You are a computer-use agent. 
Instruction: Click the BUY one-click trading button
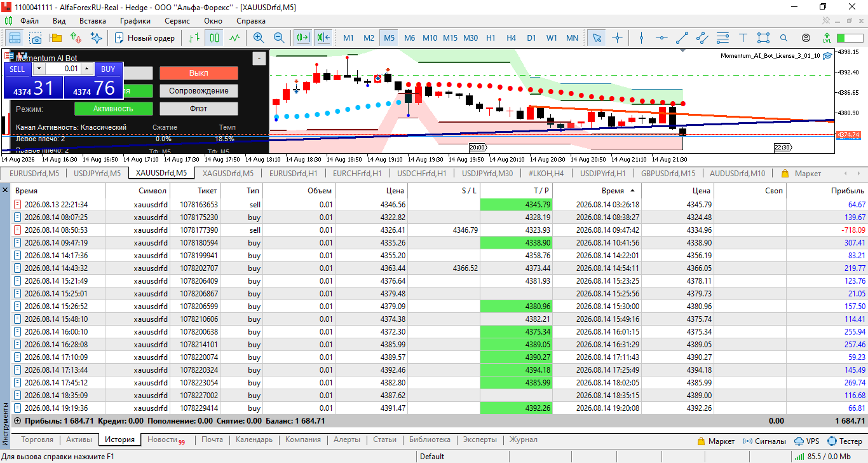tap(108, 69)
